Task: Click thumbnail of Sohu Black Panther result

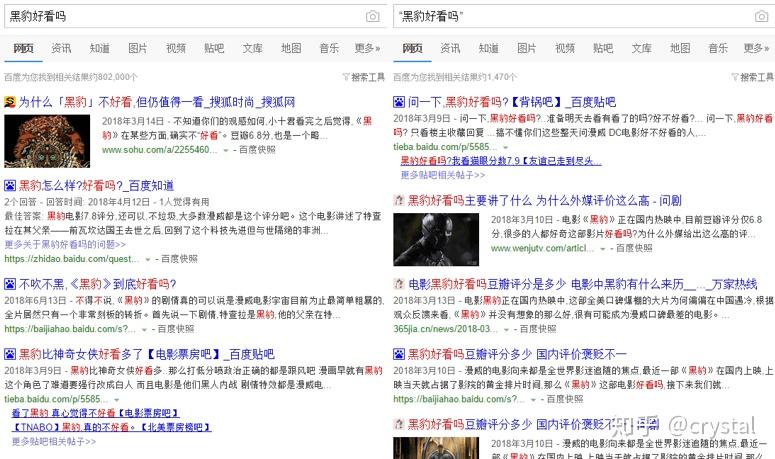Action: click(47, 141)
